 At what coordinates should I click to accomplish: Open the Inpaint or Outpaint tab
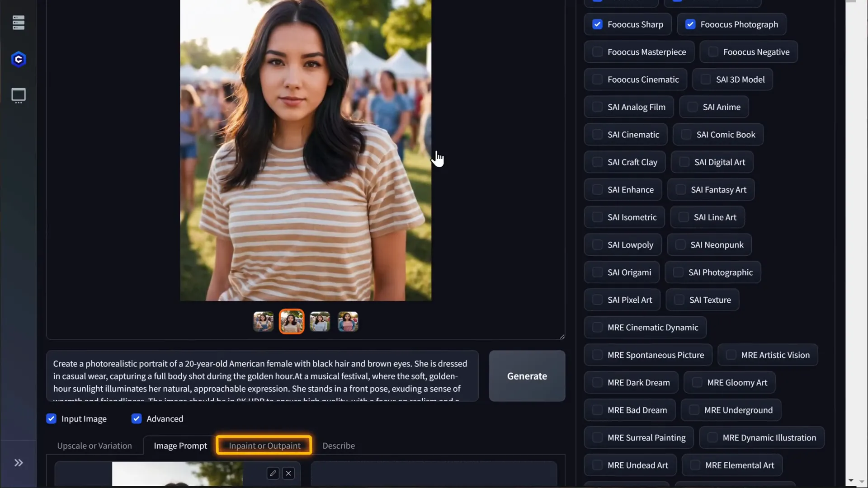pos(264,446)
